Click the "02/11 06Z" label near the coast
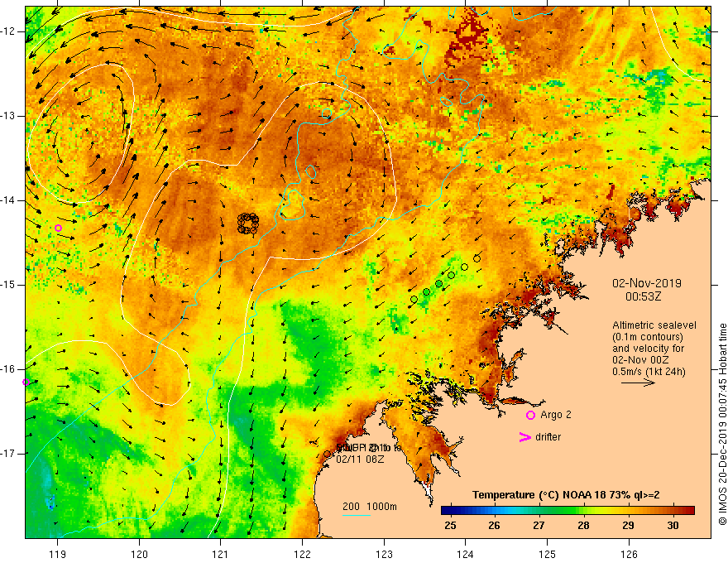The image size is (728, 563). (x=360, y=459)
